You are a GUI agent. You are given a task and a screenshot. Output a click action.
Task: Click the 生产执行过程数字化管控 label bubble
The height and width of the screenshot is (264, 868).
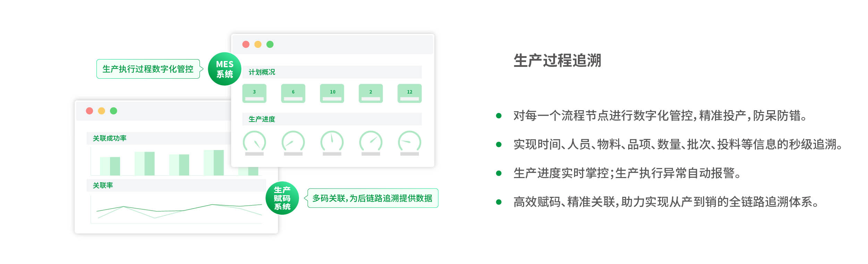[148, 69]
